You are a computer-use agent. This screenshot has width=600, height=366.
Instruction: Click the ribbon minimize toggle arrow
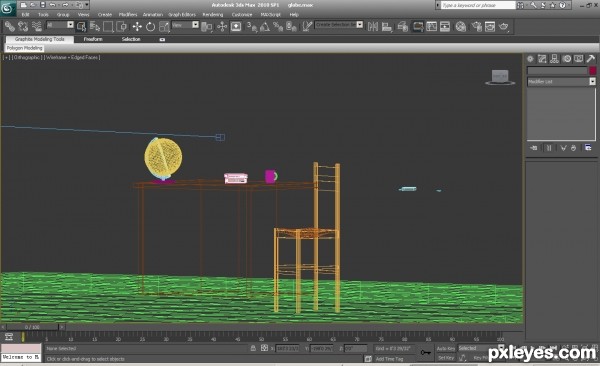[x=162, y=39]
